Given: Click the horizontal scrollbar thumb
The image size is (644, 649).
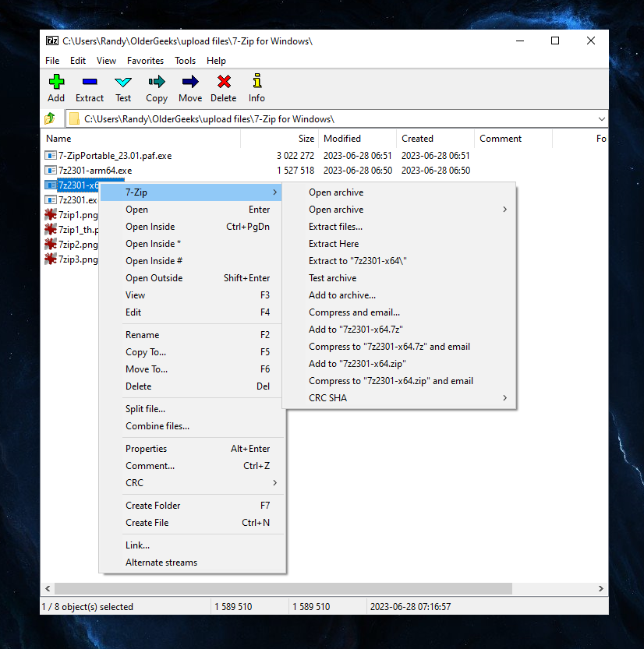Looking at the screenshot, I should [283, 588].
